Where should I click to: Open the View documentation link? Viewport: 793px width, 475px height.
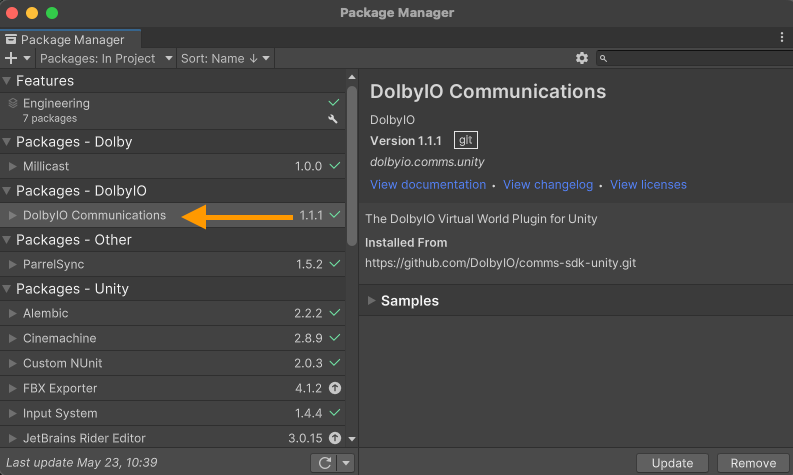tap(428, 185)
